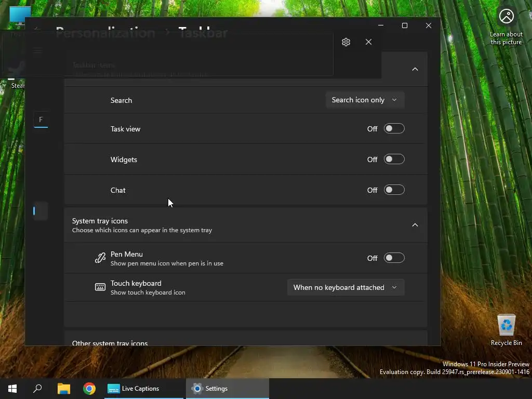
Task: Turn on the Widgets switch
Action: [x=394, y=159]
